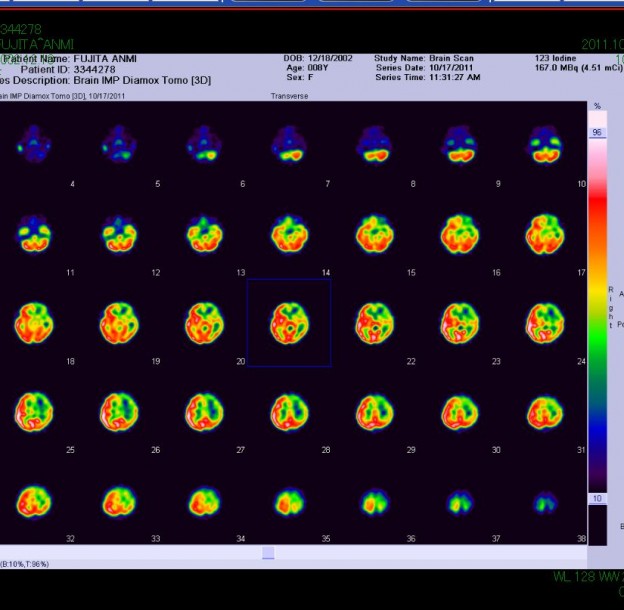This screenshot has width=624, height=610.
Task: Select the final slice 38
Action: [544, 499]
